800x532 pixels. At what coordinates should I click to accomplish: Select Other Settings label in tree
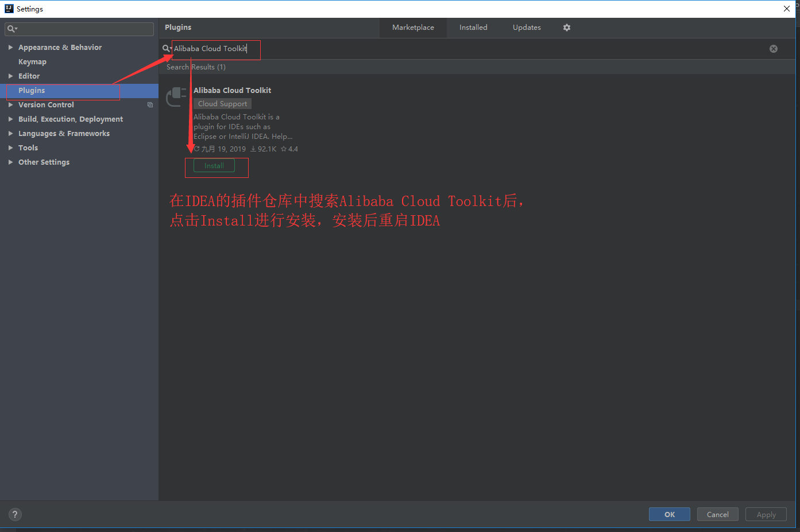tap(44, 162)
